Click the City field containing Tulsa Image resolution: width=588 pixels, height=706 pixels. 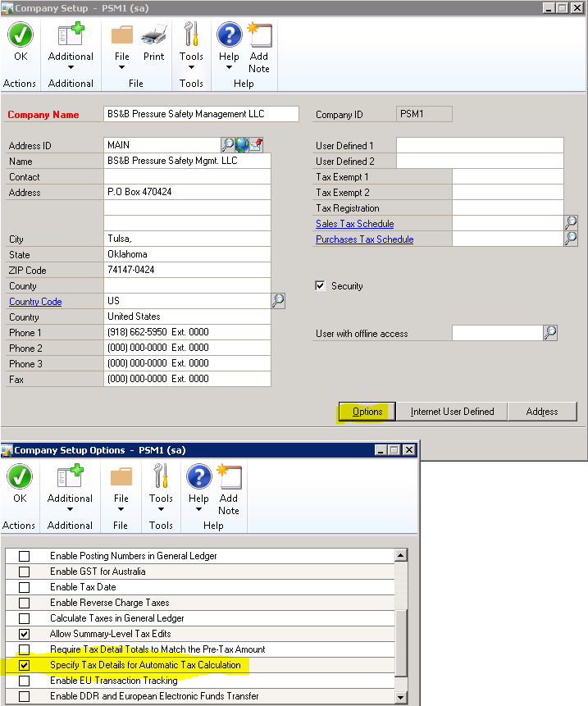pyautogui.click(x=187, y=239)
